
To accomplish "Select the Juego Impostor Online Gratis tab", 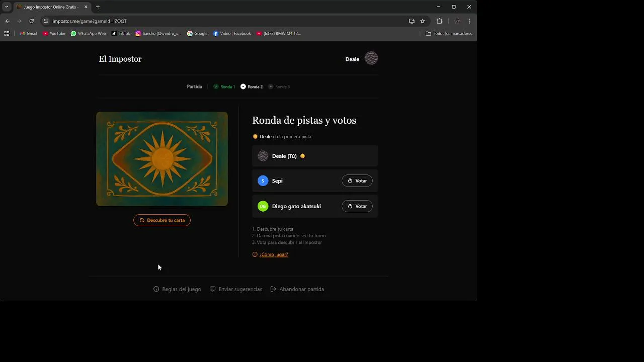I will 52,7.
